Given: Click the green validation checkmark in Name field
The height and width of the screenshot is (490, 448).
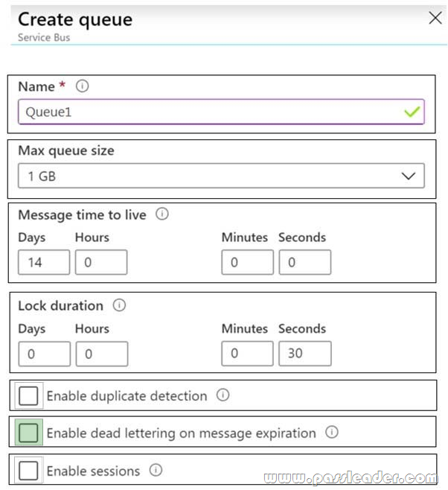Looking at the screenshot, I should [x=412, y=112].
